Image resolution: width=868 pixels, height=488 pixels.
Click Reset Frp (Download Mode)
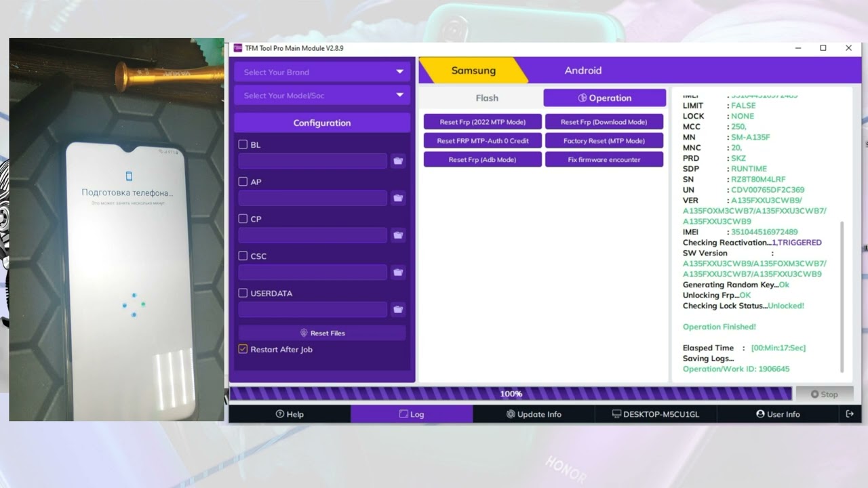604,122
